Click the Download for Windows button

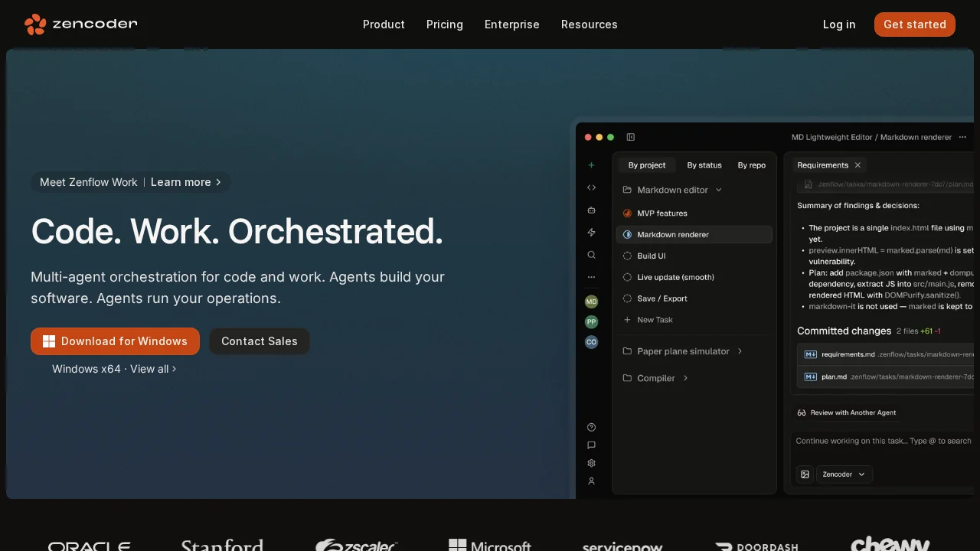point(115,341)
